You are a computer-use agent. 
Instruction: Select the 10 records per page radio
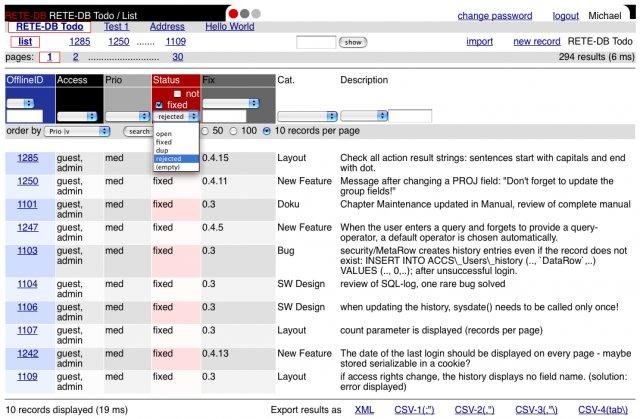tap(267, 131)
